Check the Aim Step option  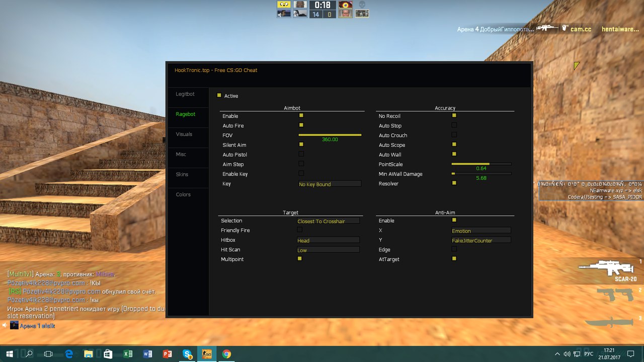pyautogui.click(x=301, y=163)
